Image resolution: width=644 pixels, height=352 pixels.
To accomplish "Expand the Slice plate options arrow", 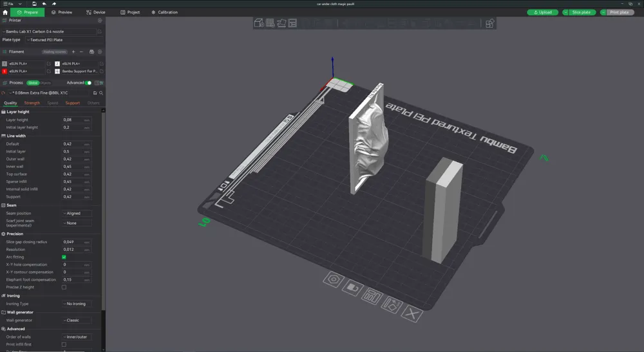I will (565, 12).
